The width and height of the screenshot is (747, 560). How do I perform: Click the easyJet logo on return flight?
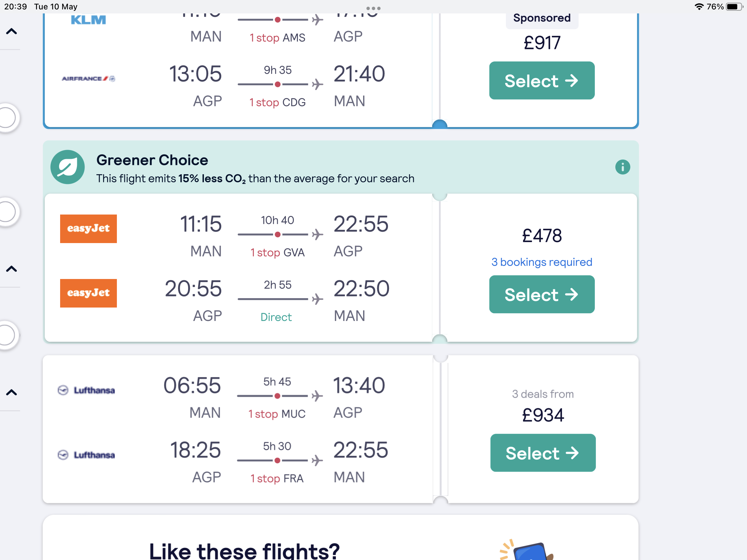click(x=88, y=293)
